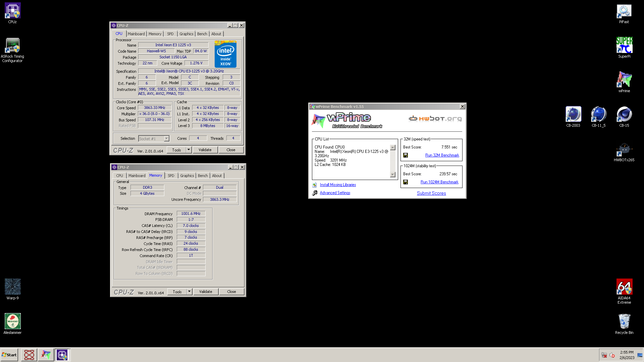Open the Bench tab in top CPU-Z
The height and width of the screenshot is (362, 644).
202,34
